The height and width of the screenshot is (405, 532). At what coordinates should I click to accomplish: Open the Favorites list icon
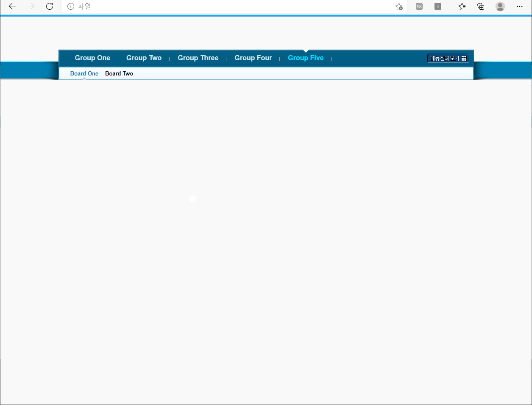462,6
